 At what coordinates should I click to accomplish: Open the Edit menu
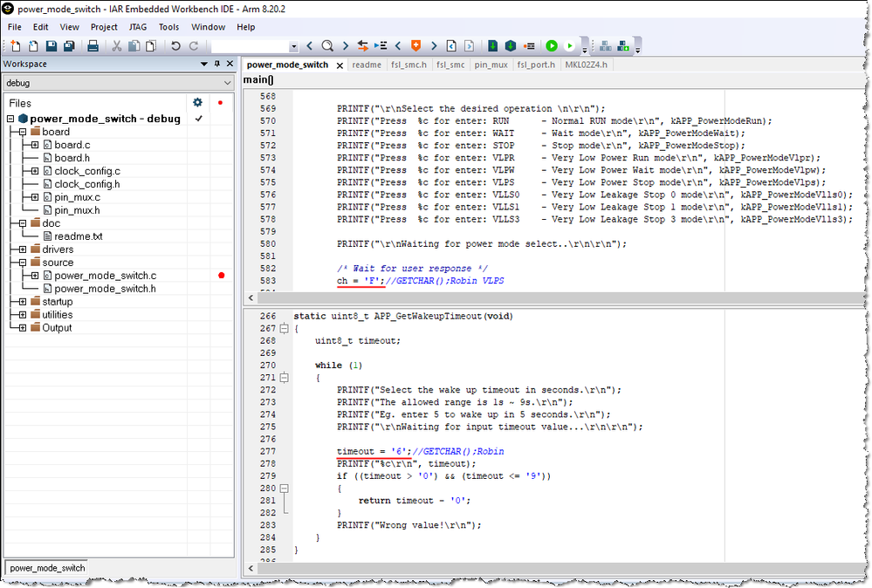[x=41, y=27]
